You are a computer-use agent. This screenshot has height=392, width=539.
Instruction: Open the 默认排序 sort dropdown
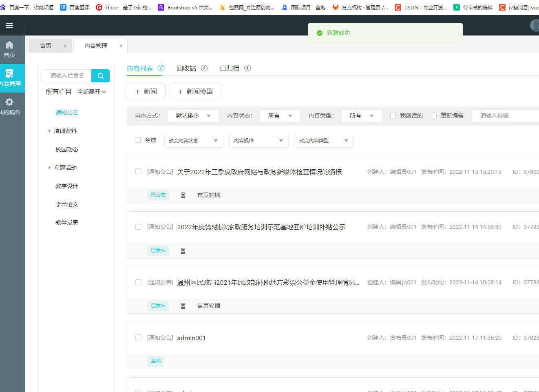point(193,116)
